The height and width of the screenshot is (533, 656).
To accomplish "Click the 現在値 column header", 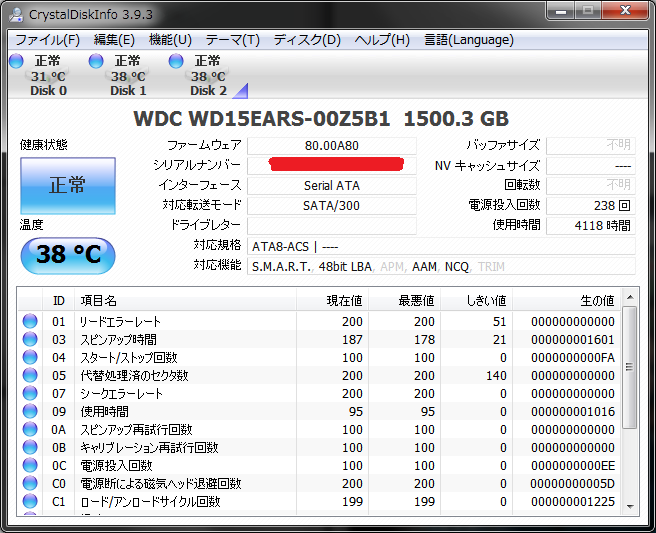I will [333, 300].
